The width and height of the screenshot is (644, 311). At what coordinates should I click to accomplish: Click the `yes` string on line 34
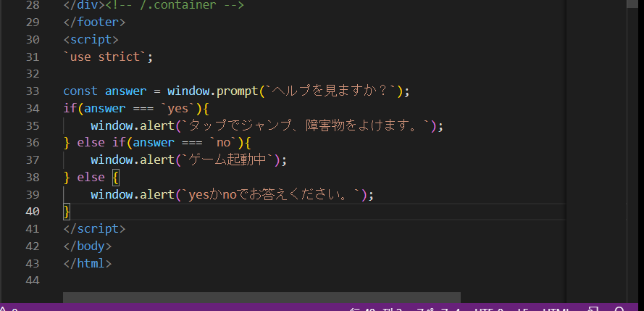tap(177, 109)
